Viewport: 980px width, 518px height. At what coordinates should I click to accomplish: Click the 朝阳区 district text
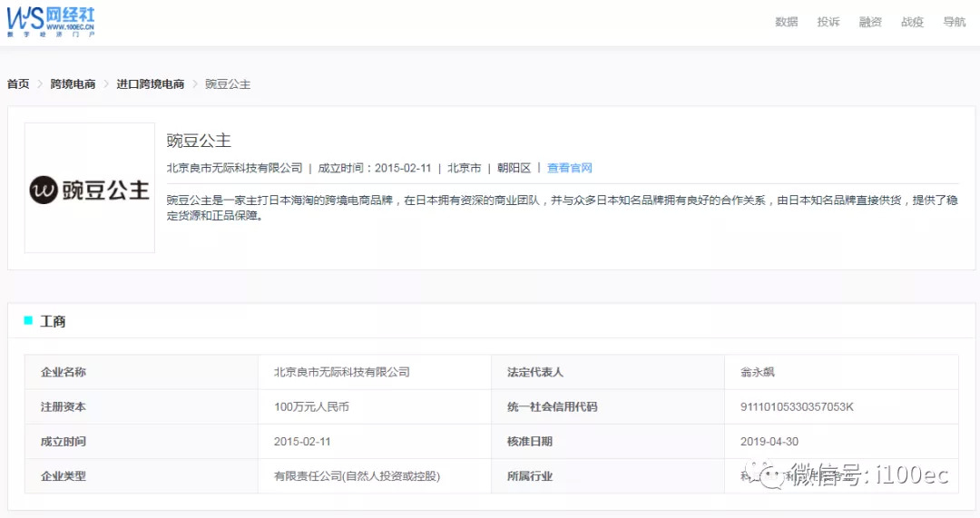click(x=514, y=168)
